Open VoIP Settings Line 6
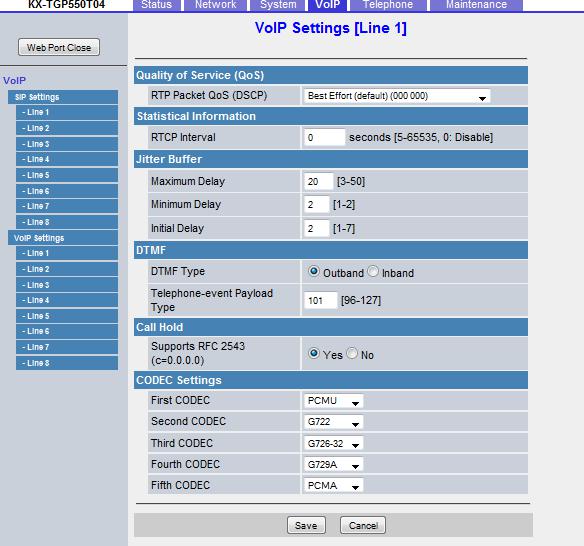This screenshot has width=584, height=546. pos(67,331)
